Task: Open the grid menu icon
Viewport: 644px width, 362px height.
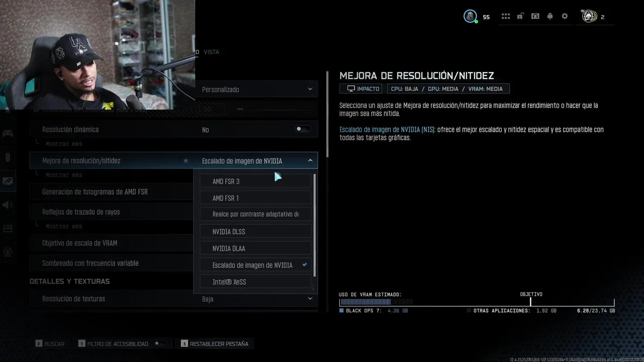Action: point(506,17)
